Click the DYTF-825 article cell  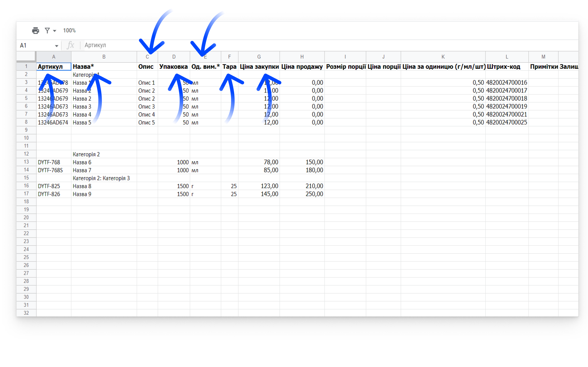coord(54,186)
